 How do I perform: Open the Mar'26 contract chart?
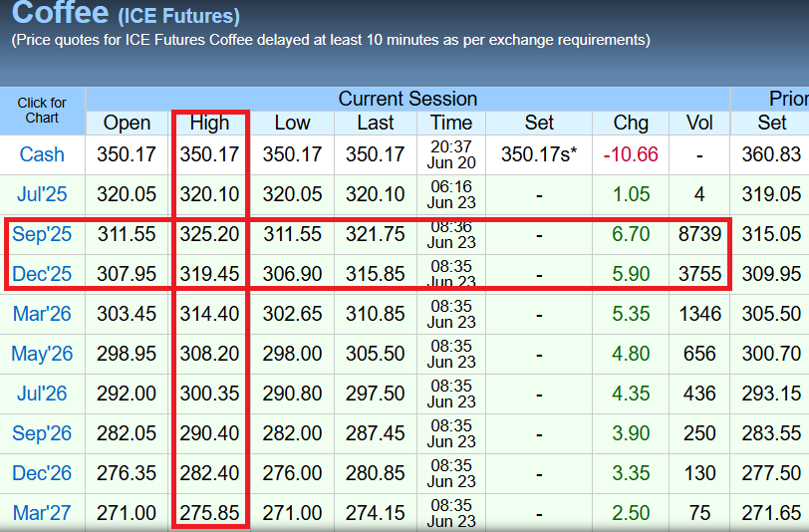pyautogui.click(x=42, y=314)
